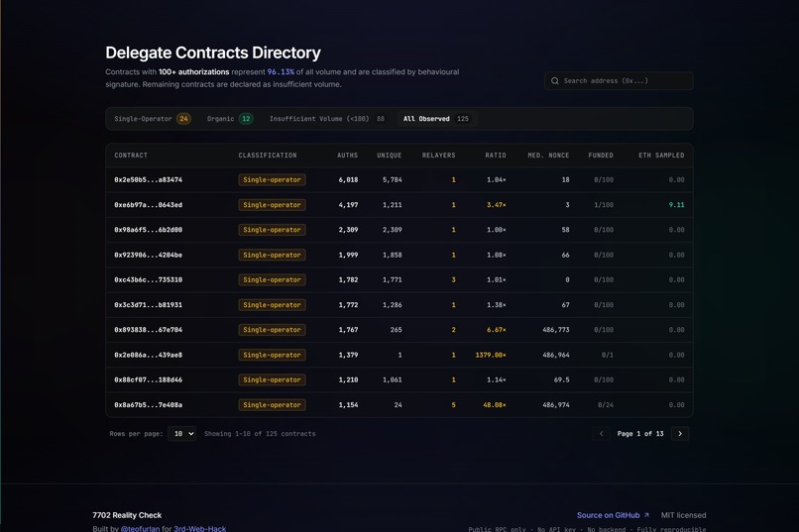Image resolution: width=799 pixels, height=532 pixels.
Task: Click contract address 0x98a6f5...6b2d08
Action: click(149, 230)
